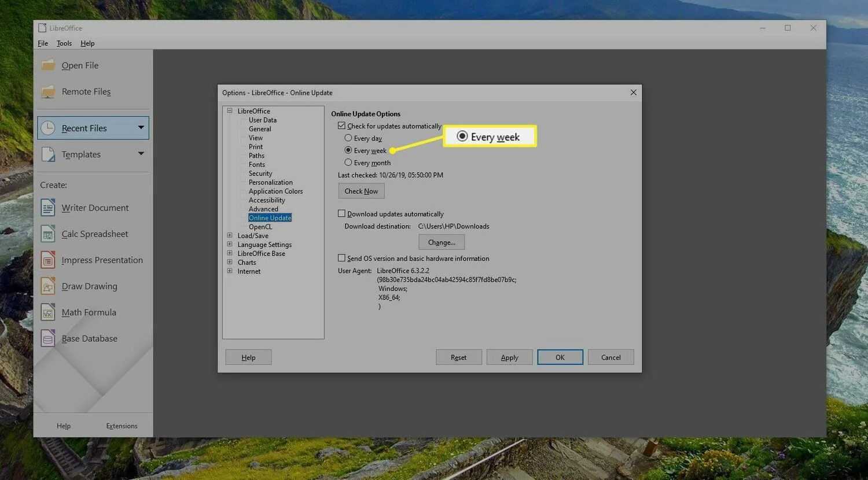Select Application Colors in options tree

tap(275, 191)
